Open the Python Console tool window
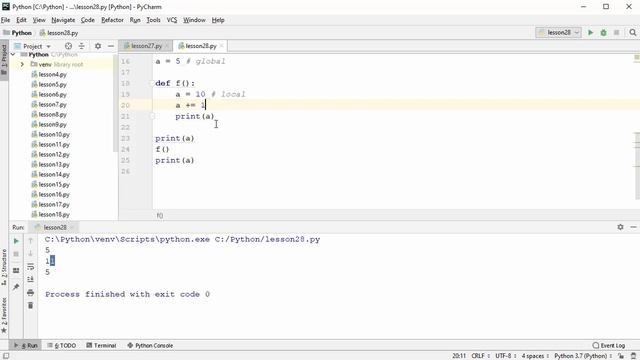The image size is (640, 360). point(150,345)
